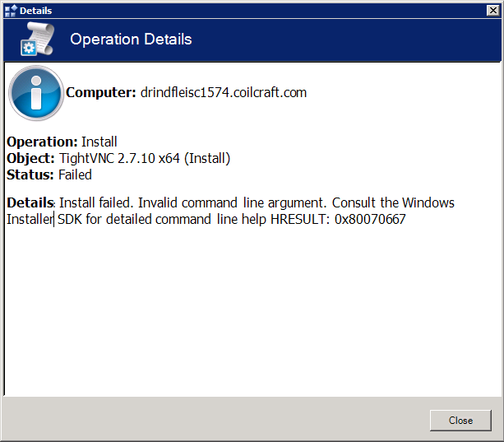The width and height of the screenshot is (504, 442).
Task: Close the Details window with X
Action: click(x=492, y=11)
